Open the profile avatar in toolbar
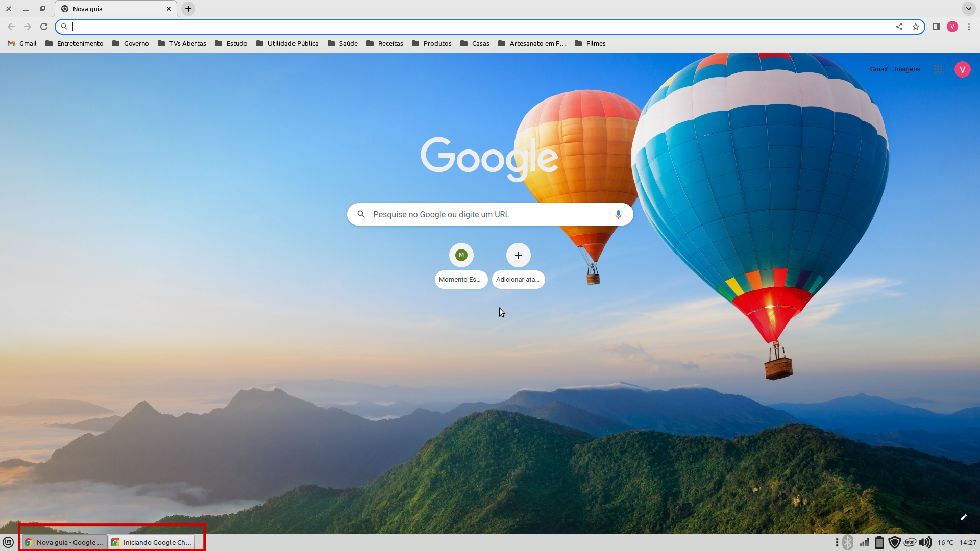Screen dimensions: 980x551 [x=952, y=27]
